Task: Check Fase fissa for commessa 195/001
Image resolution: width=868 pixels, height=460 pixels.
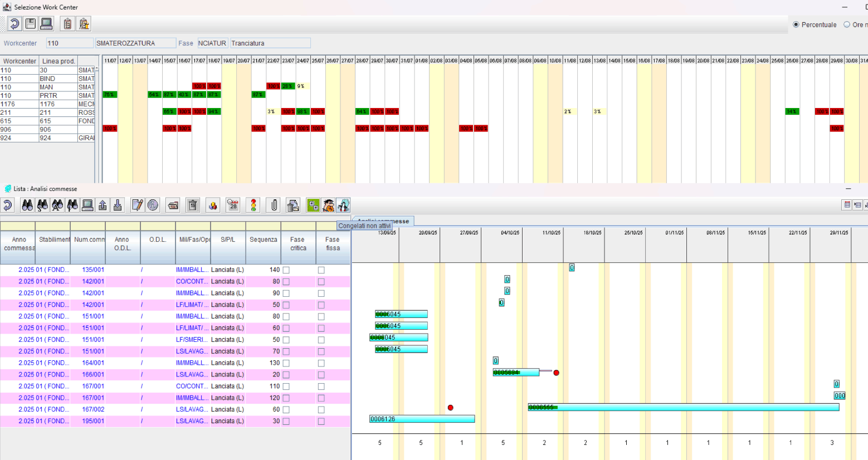Action: [x=321, y=422]
